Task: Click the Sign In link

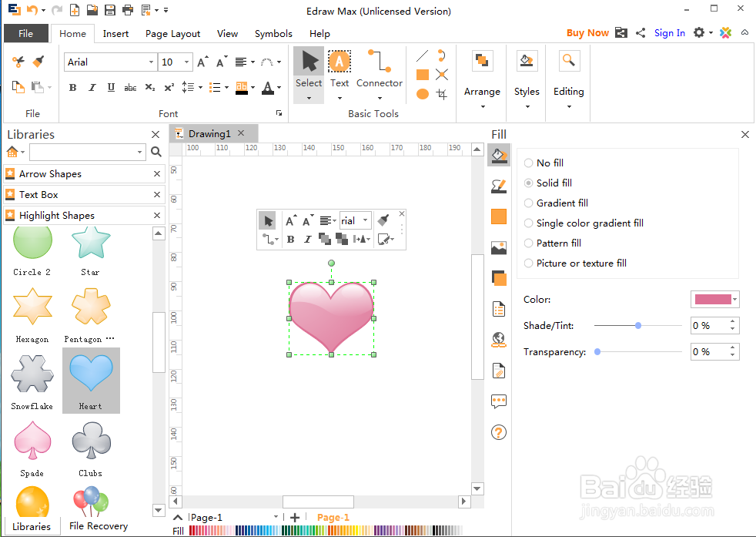Action: click(670, 33)
